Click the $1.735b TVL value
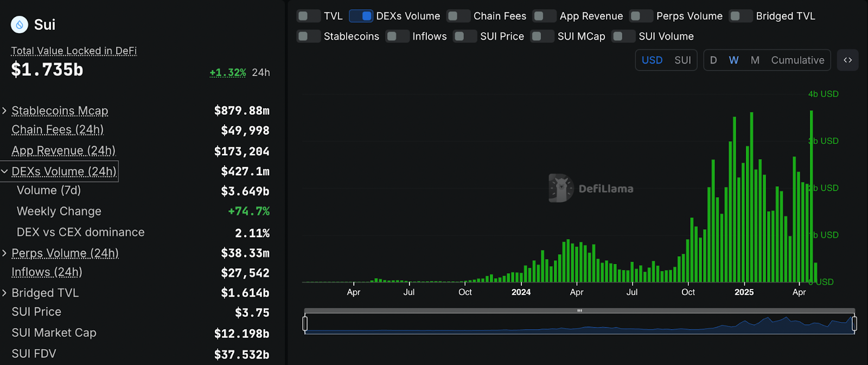This screenshot has height=365, width=868. click(47, 70)
